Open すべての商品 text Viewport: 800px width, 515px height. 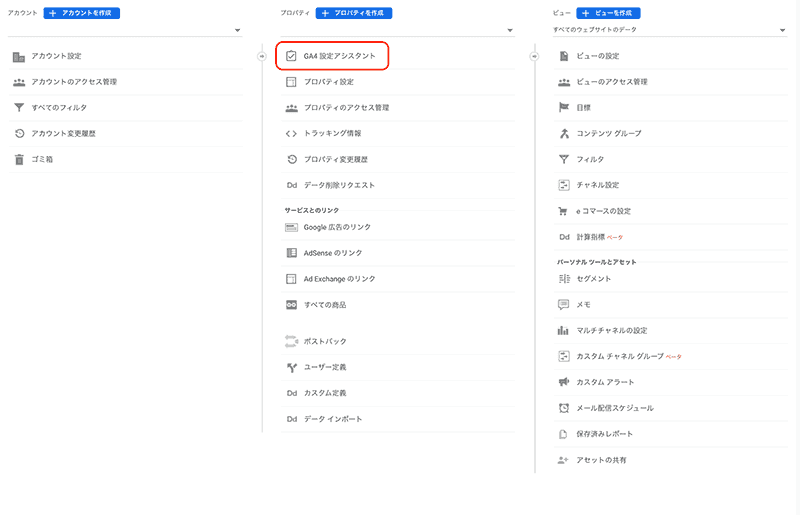pos(325,305)
